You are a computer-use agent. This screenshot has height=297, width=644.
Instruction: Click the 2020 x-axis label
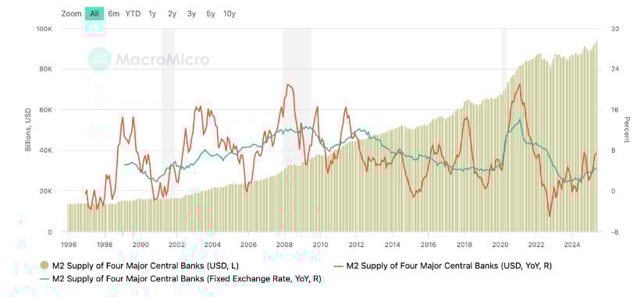pos(500,246)
